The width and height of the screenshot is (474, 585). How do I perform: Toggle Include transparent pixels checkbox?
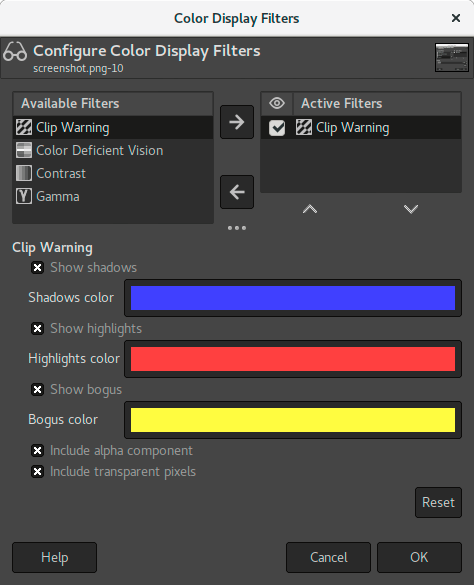[x=37, y=472]
